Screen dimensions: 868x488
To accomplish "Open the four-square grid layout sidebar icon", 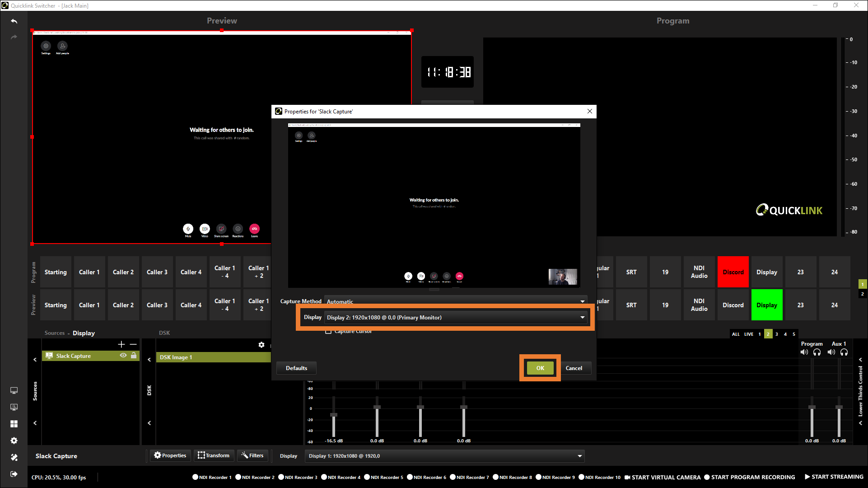I will (x=14, y=424).
